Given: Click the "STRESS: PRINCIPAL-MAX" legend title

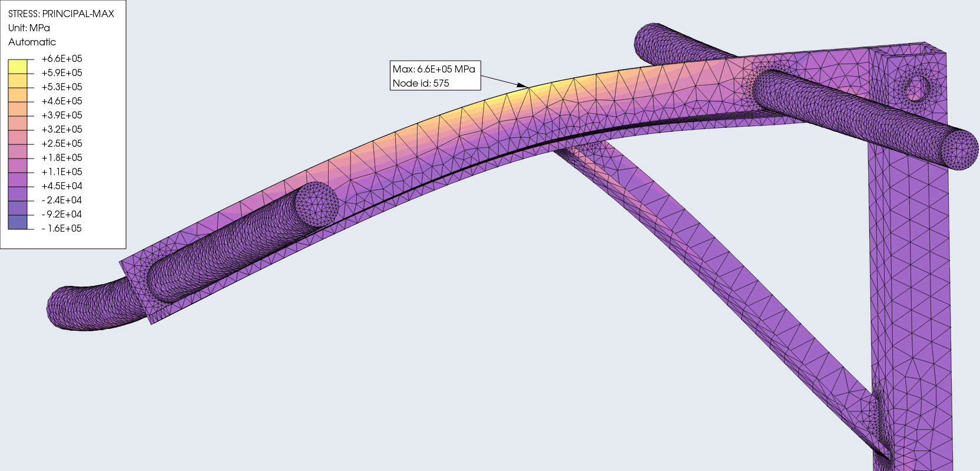Looking at the screenshot, I should click(x=61, y=14).
